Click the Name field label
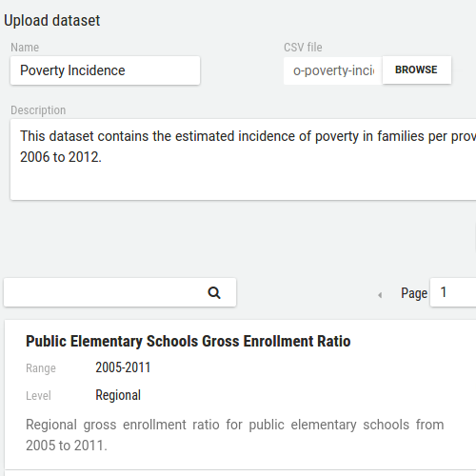 point(25,48)
